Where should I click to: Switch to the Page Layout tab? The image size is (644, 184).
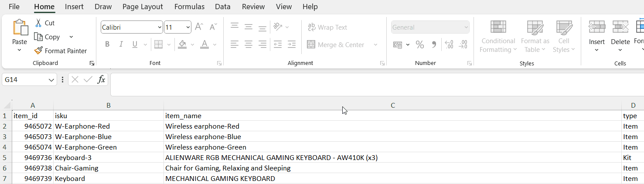(x=143, y=7)
